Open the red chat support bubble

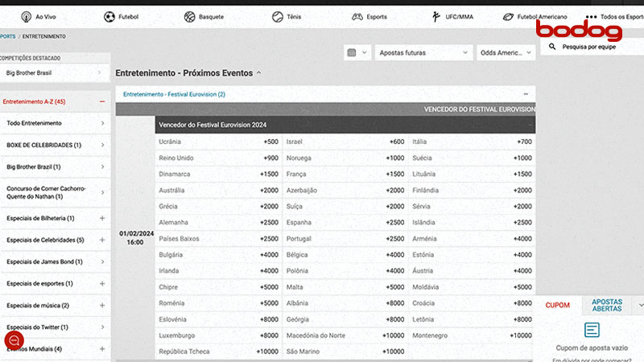(14, 340)
